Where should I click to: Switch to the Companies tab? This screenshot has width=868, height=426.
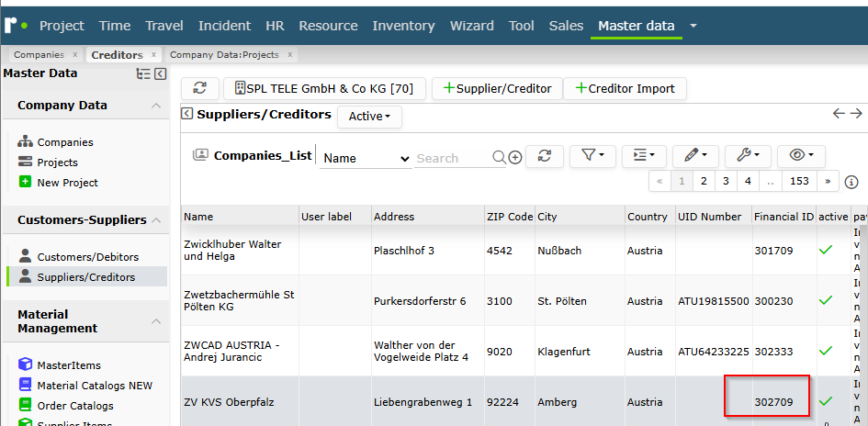39,55
